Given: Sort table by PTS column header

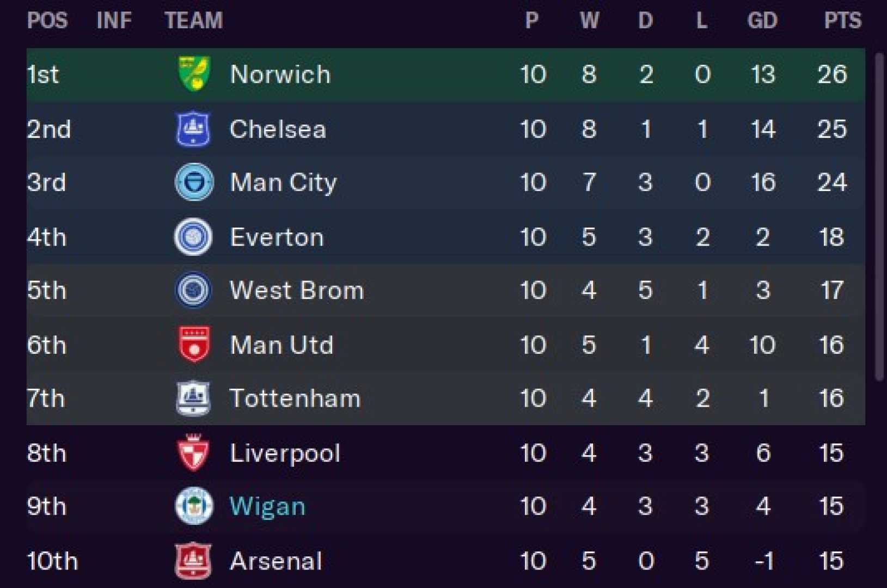Looking at the screenshot, I should coord(842,21).
